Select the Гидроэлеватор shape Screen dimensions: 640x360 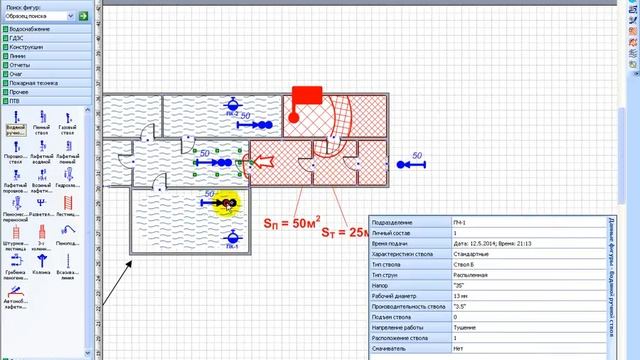(67, 179)
